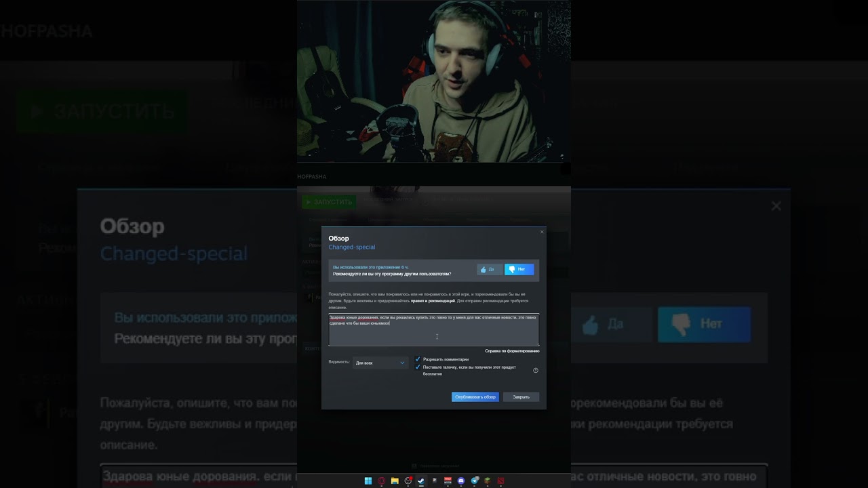Viewport: 868px width, 488px height.
Task: Click the Steam taskbar icon
Action: click(x=421, y=481)
